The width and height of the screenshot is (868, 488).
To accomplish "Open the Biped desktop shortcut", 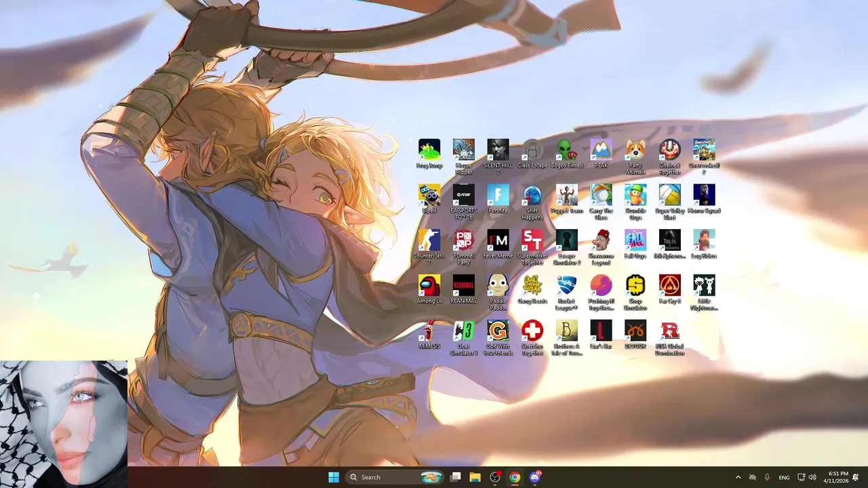I will (x=429, y=199).
